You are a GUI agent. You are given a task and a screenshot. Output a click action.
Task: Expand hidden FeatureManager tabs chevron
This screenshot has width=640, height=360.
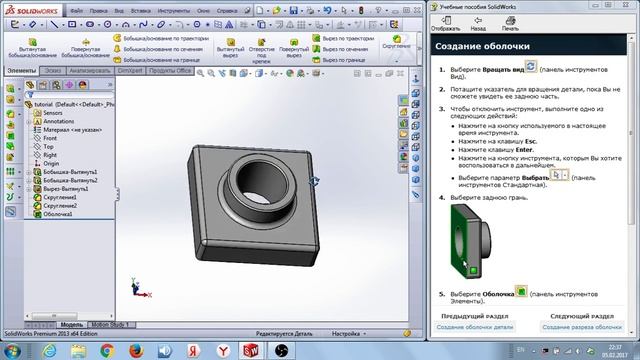coord(110,85)
